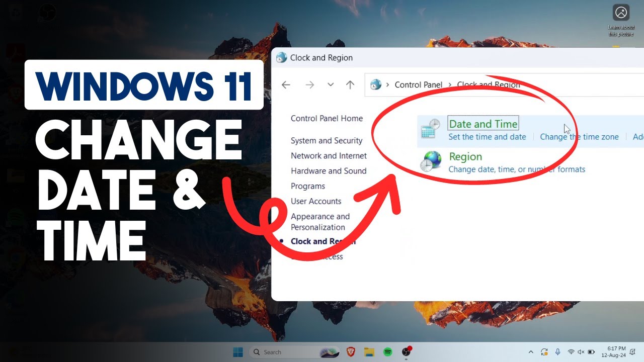
Task: Open Spotify from taskbar
Action: coord(387,352)
